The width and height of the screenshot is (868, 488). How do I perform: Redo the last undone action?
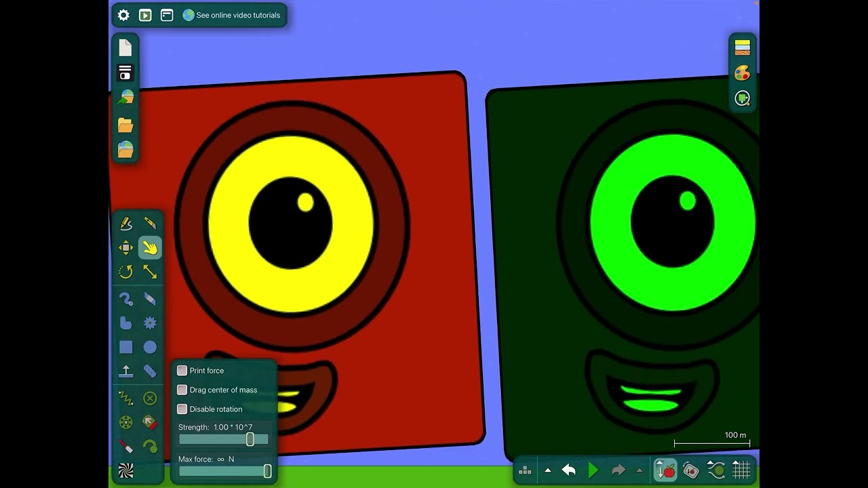coord(618,470)
